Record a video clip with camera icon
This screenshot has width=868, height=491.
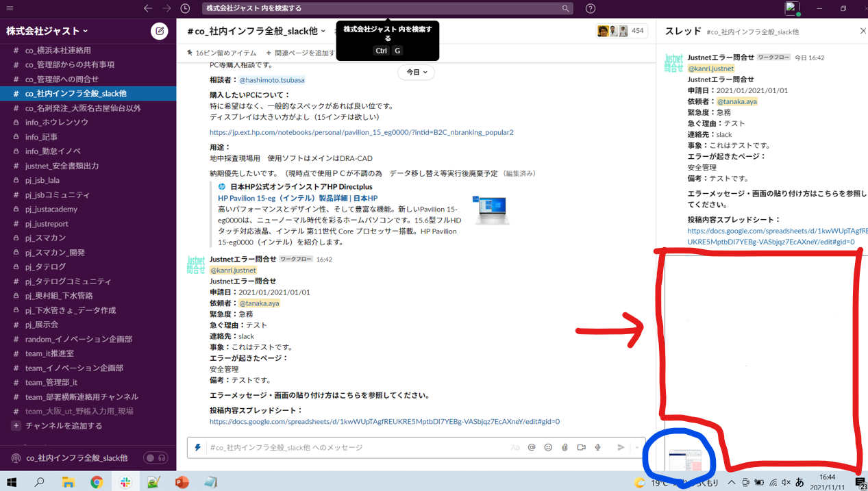click(x=581, y=447)
